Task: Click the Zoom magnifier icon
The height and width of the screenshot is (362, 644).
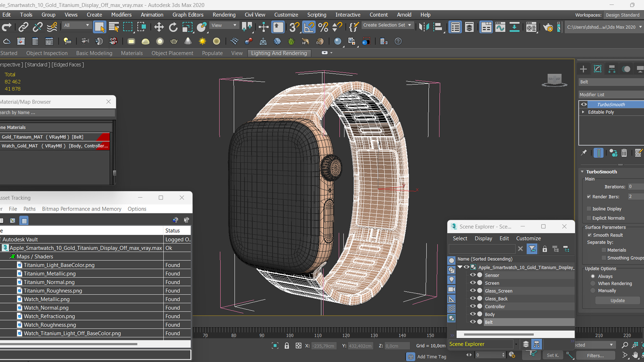Action: [x=625, y=345]
